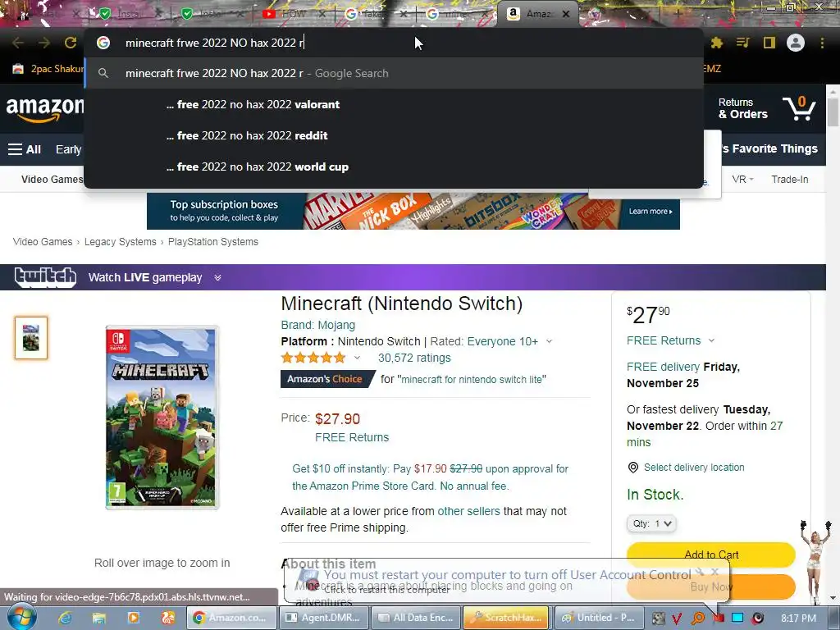This screenshot has width=840, height=630.
Task: Open the Legacy Systems breadcrumb
Action: coord(120,242)
